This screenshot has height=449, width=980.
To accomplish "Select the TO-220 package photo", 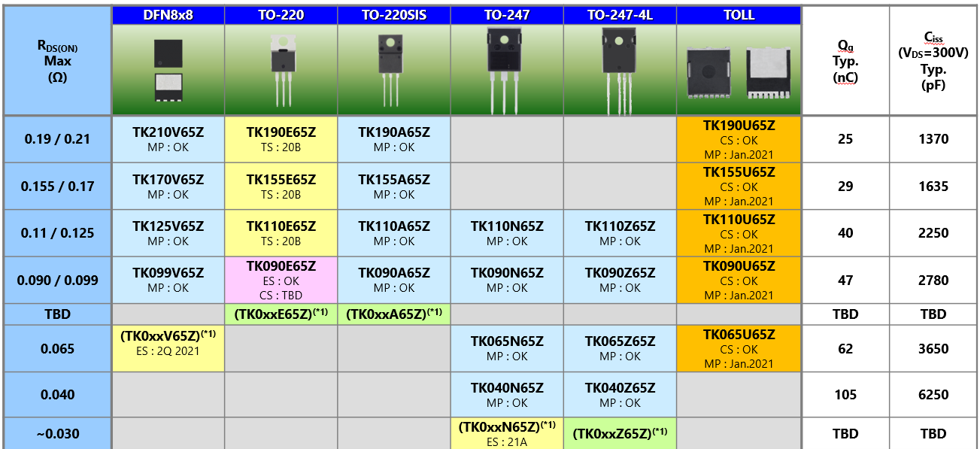I will pos(281,70).
